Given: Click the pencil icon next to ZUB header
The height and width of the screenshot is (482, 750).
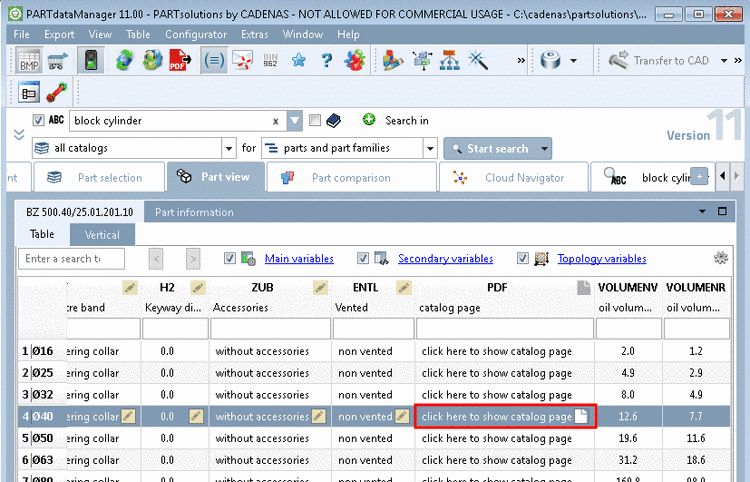Looking at the screenshot, I should point(320,287).
